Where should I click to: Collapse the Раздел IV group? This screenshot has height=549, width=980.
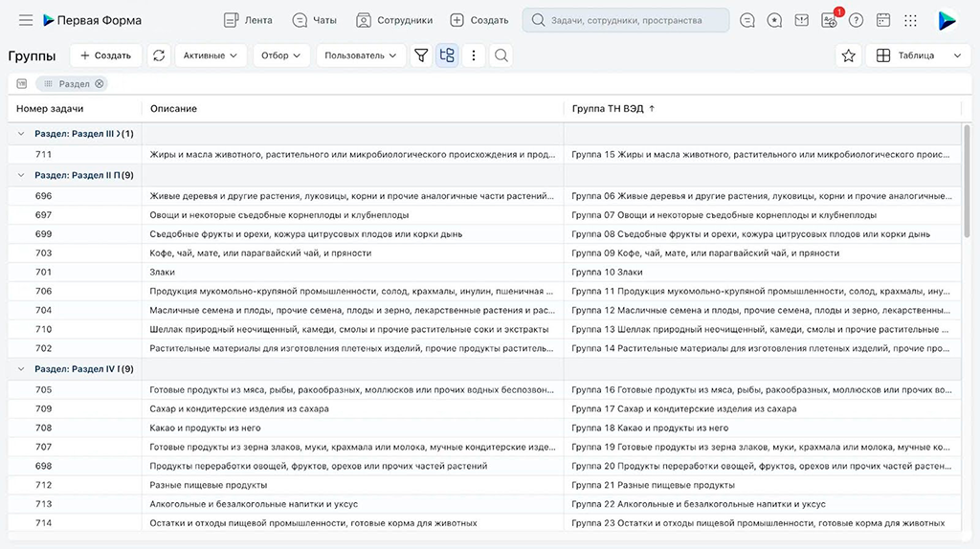[x=21, y=369]
